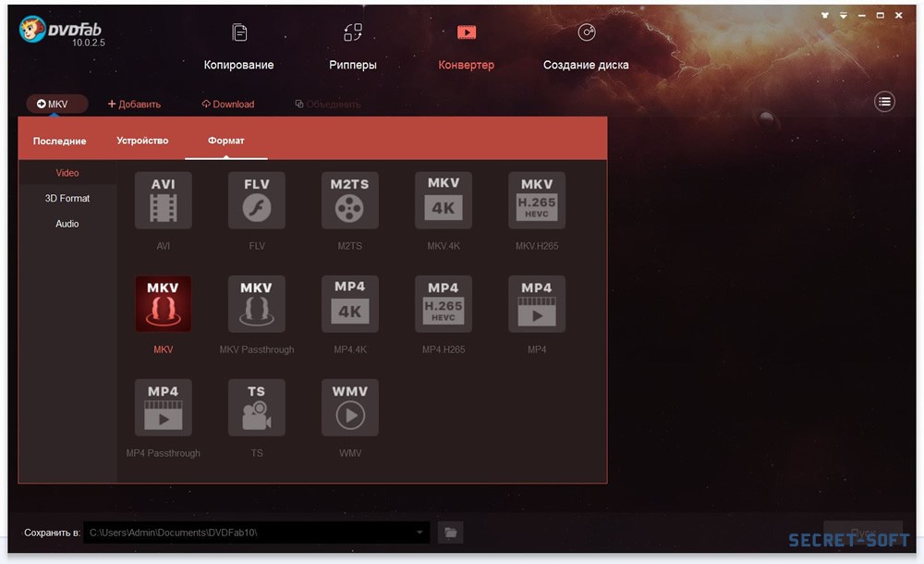
Task: Select the Формат tab
Action: [x=225, y=141]
